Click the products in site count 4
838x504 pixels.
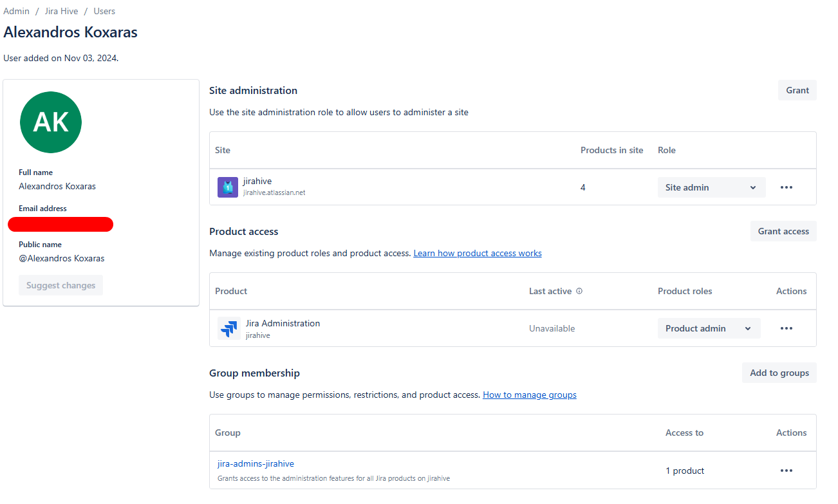(583, 187)
